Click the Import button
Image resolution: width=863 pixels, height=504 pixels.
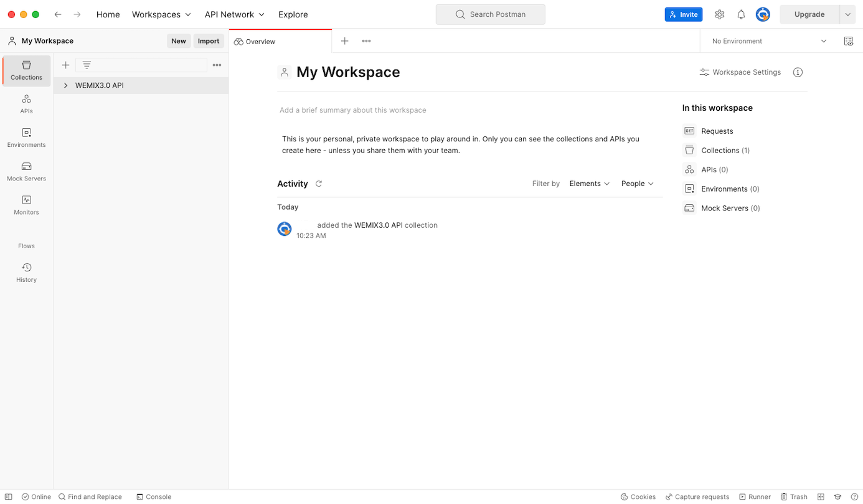(208, 41)
